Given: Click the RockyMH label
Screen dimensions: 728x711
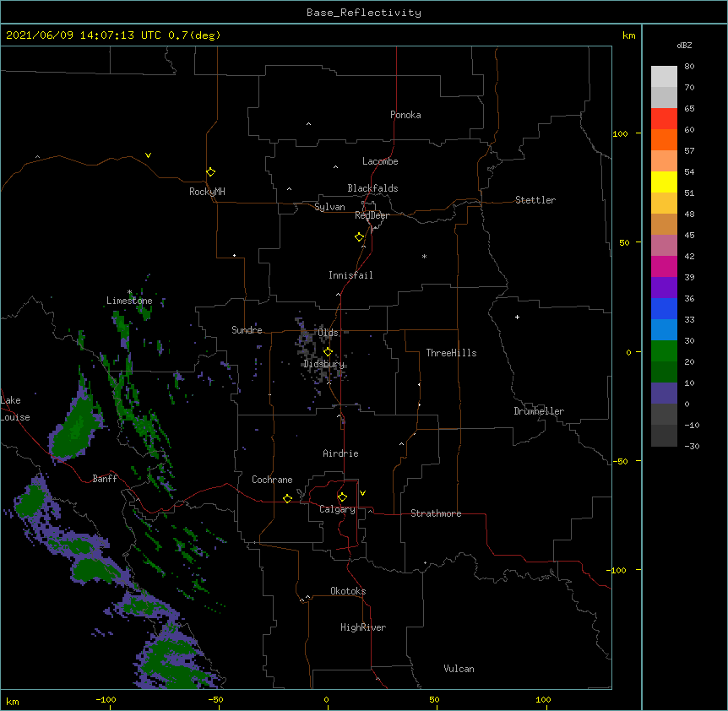Looking at the screenshot, I should 207,192.
